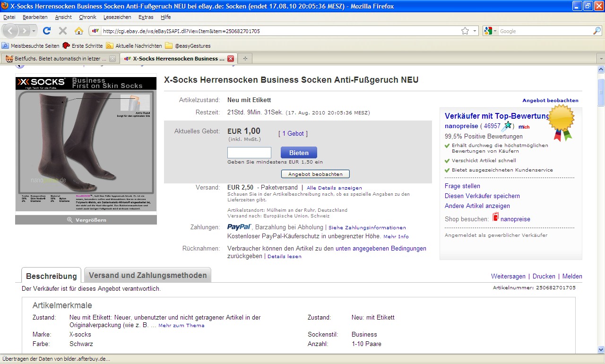
Task: Click the Vergrößern magnifier under product image
Action: pyautogui.click(x=70, y=220)
